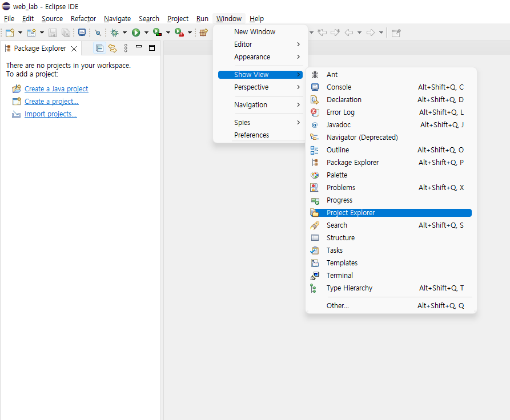Expand the Editor submenu

click(260, 44)
